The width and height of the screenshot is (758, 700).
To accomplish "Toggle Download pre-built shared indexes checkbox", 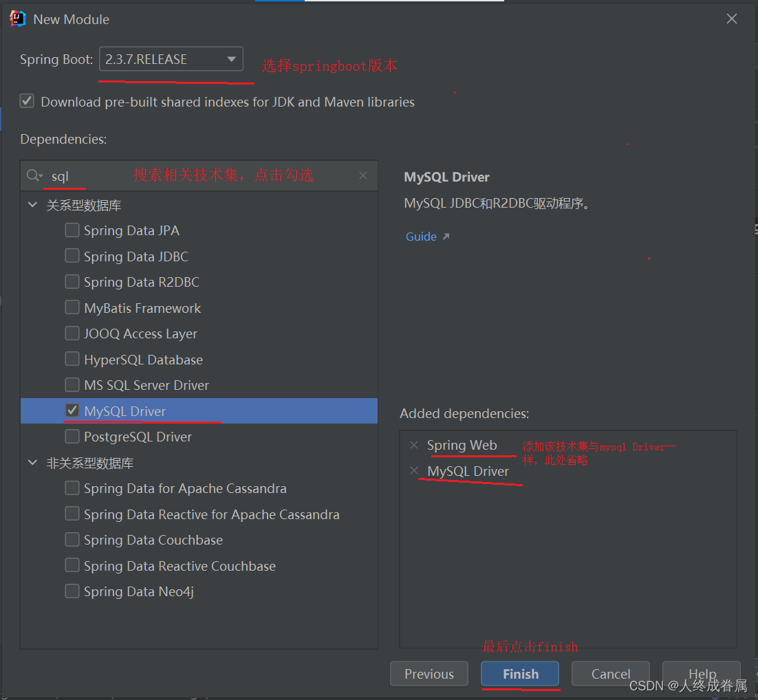I will (x=27, y=102).
